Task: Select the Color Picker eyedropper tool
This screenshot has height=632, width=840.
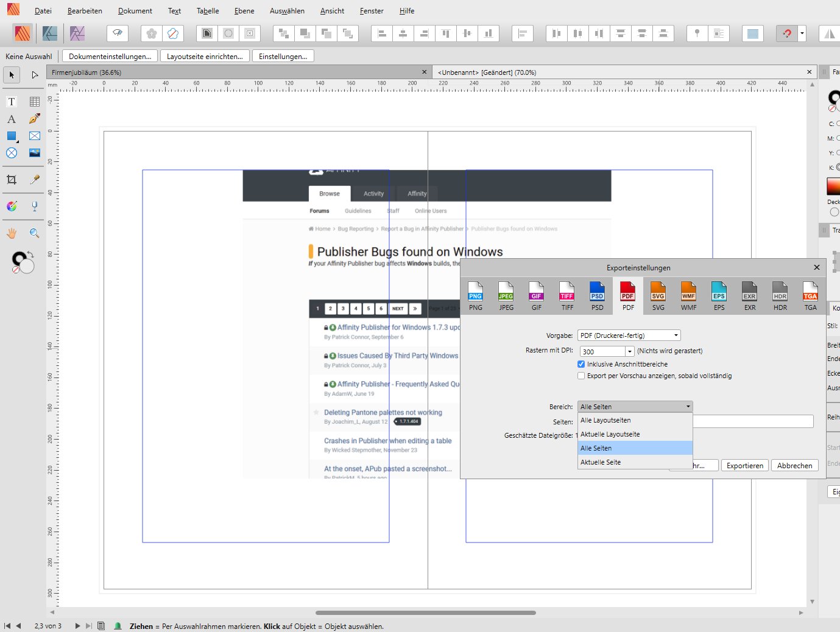Action: point(35,180)
